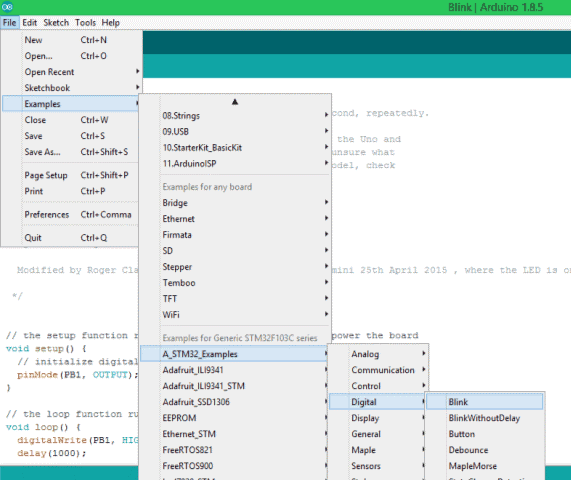Expand the Communication category
Viewport: 571px width, 480px height.
point(378,370)
